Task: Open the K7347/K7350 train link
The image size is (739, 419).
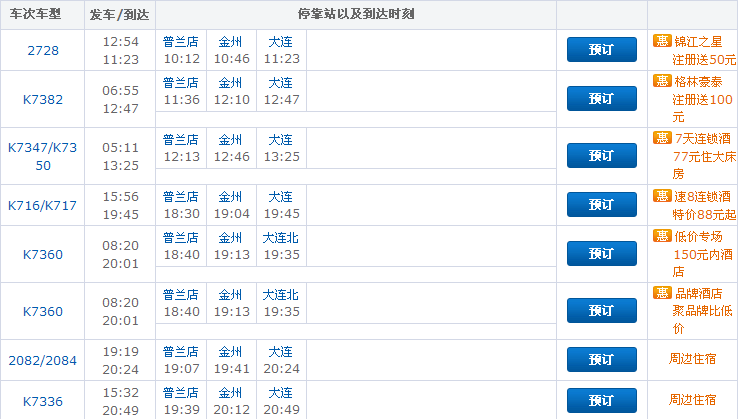Action: pyautogui.click(x=43, y=156)
